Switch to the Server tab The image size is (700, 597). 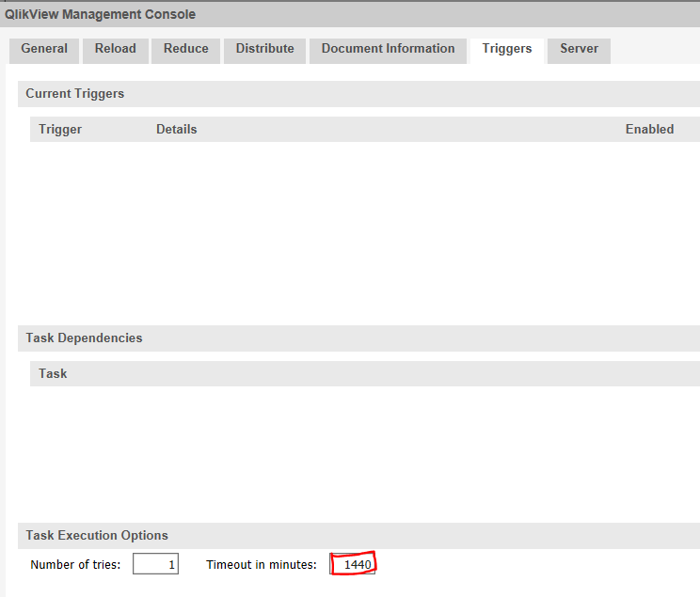(x=579, y=51)
